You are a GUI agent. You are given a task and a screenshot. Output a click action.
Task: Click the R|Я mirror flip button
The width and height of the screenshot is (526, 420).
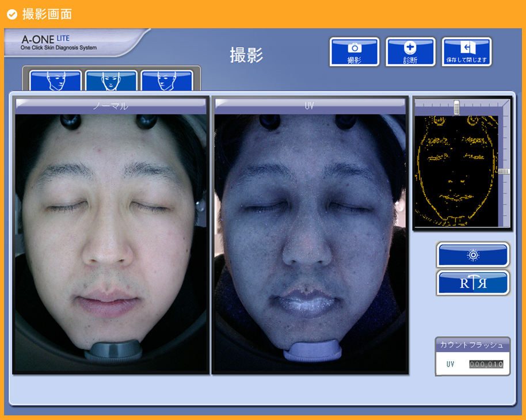(x=472, y=283)
